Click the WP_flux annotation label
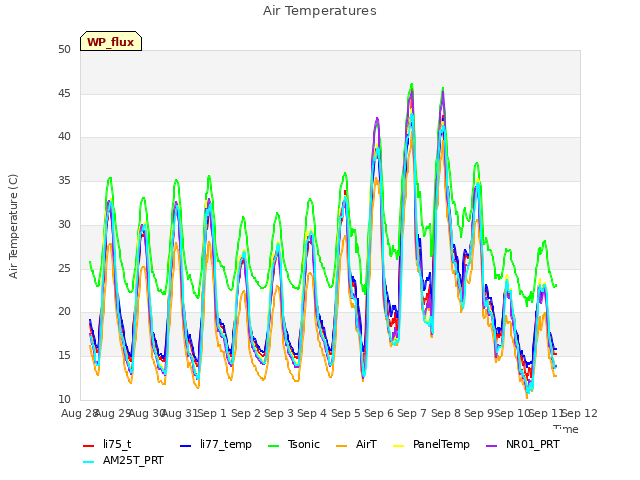Viewport: 640px width, 480px height. 111,42
